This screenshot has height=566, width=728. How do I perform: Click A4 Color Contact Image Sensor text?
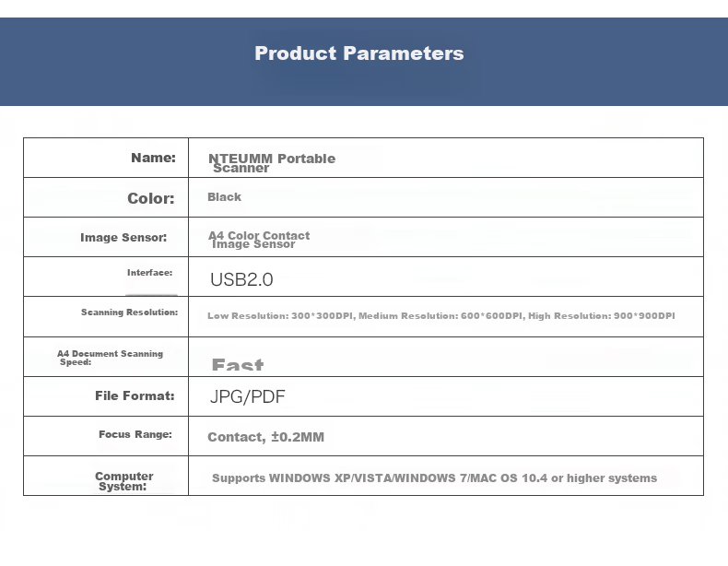(x=259, y=240)
